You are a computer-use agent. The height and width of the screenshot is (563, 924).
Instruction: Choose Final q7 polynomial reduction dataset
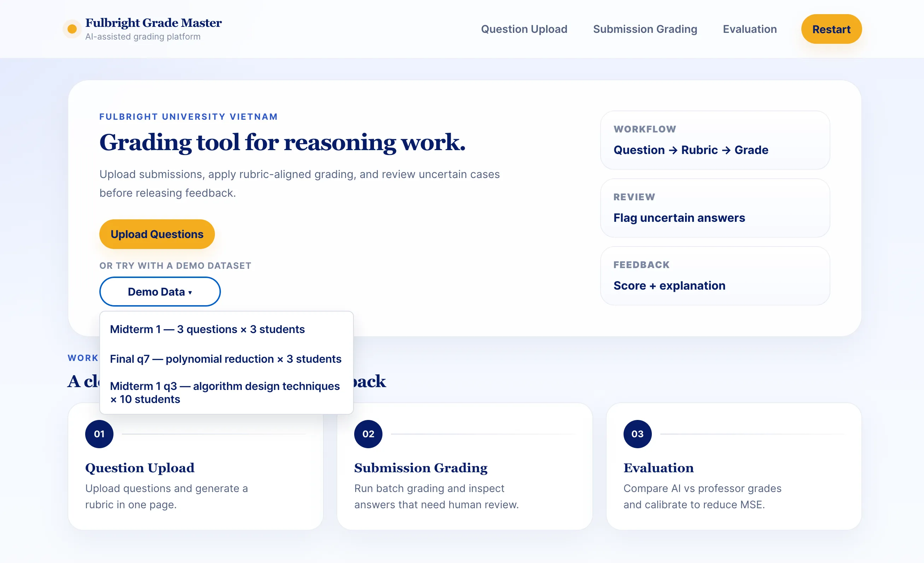227,358
